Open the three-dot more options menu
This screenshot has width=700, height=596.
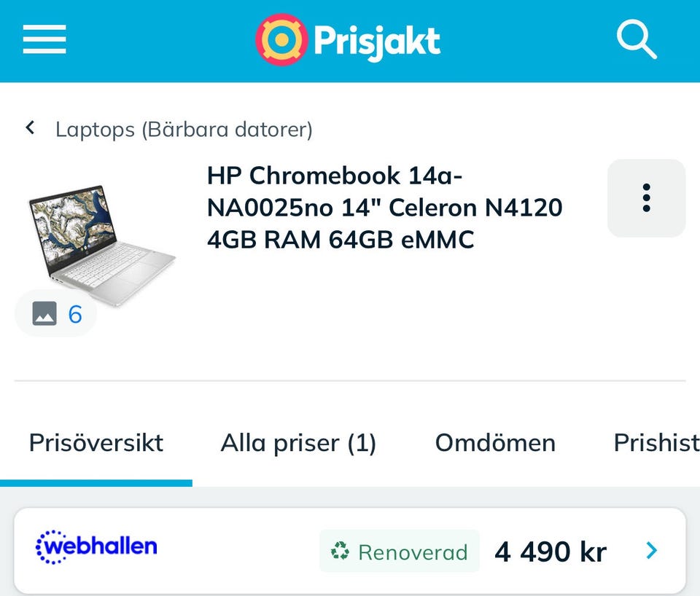tap(646, 197)
